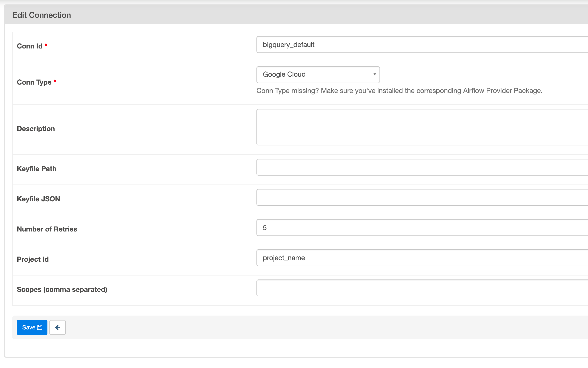Image resolution: width=588 pixels, height=368 pixels.
Task: Click the Project Id label
Action: click(33, 259)
